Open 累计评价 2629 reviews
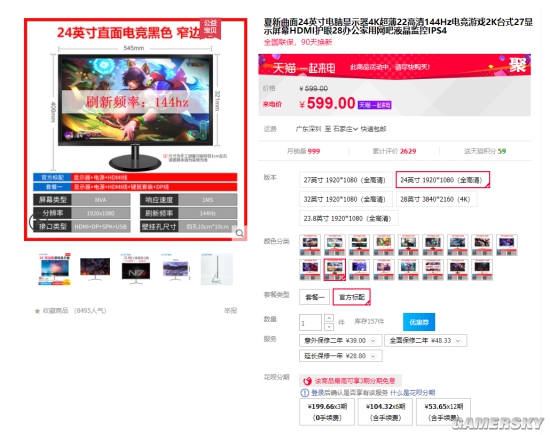 394,151
